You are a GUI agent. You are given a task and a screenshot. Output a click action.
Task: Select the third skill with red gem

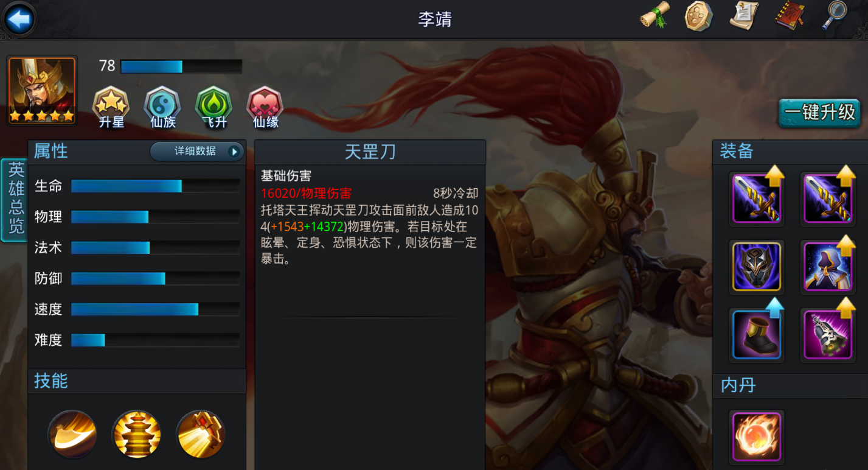point(201,434)
